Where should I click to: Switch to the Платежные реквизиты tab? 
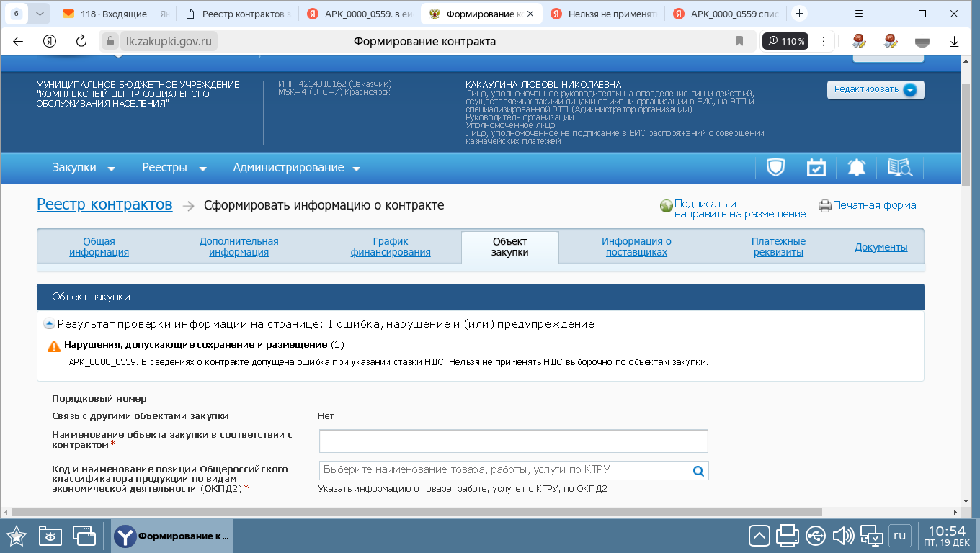778,247
